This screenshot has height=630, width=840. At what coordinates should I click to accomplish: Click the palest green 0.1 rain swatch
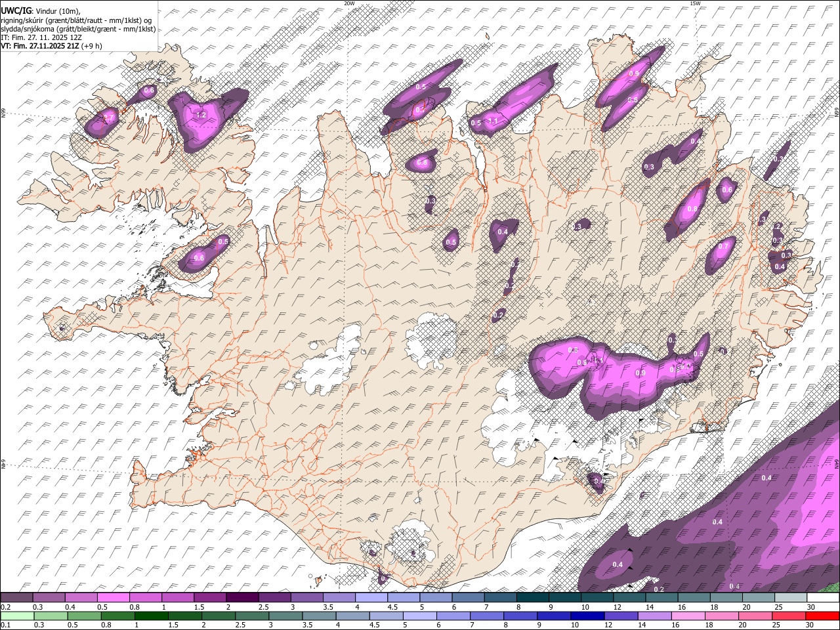click(17, 616)
